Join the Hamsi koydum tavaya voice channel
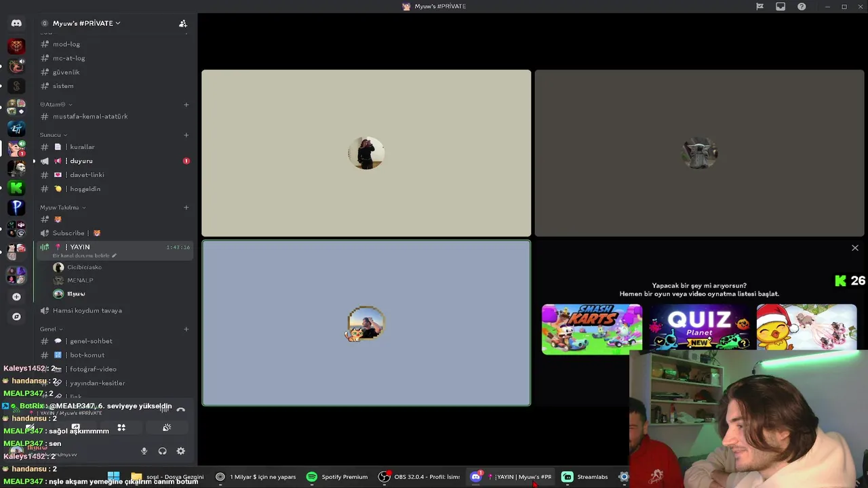The width and height of the screenshot is (868, 488). tap(115, 310)
